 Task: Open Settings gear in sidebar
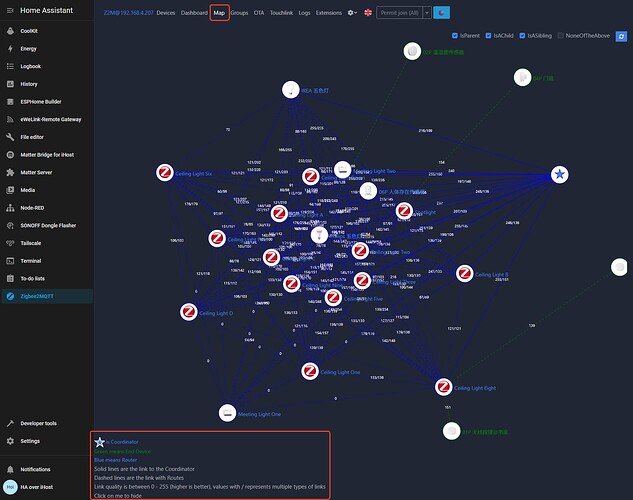[x=10, y=441]
